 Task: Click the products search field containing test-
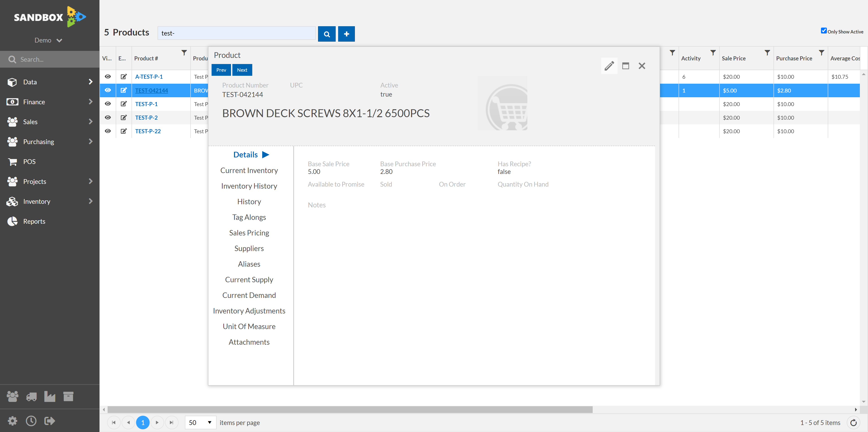click(236, 33)
